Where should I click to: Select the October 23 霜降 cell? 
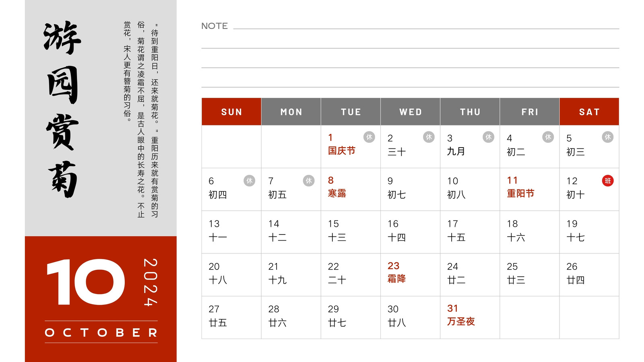(x=411, y=275)
